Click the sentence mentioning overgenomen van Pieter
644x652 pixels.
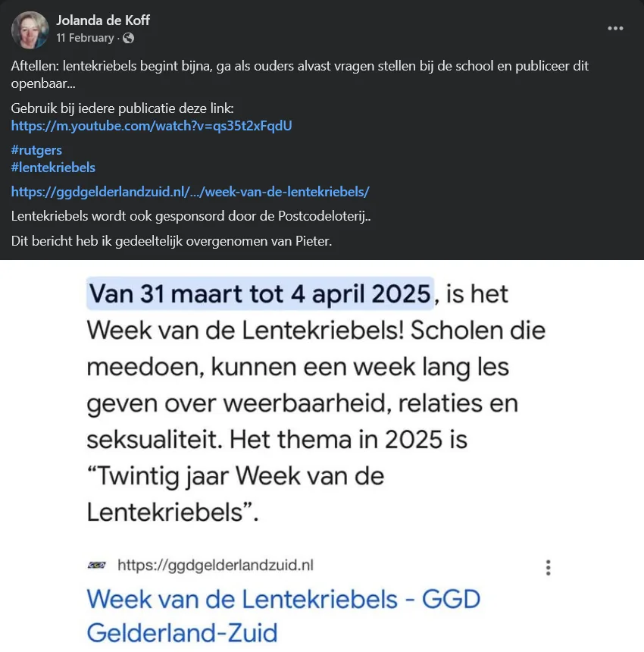click(171, 241)
